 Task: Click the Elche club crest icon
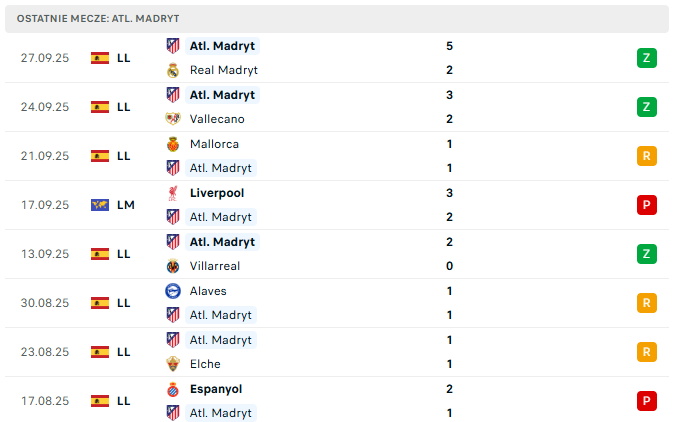point(173,364)
